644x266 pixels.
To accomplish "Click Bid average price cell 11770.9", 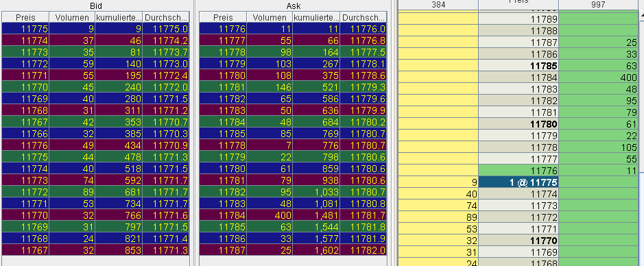I will tap(166, 145).
